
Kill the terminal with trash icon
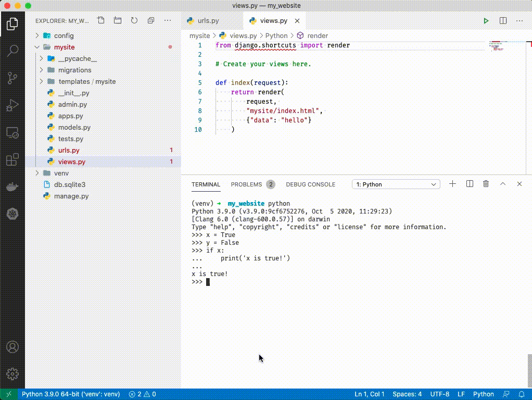(x=486, y=184)
